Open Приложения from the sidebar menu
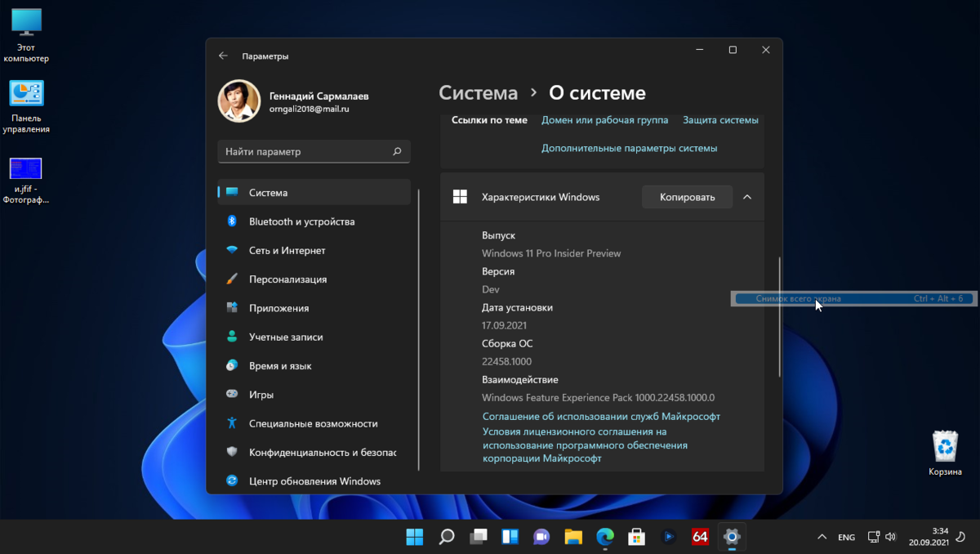980x554 pixels. (282, 308)
